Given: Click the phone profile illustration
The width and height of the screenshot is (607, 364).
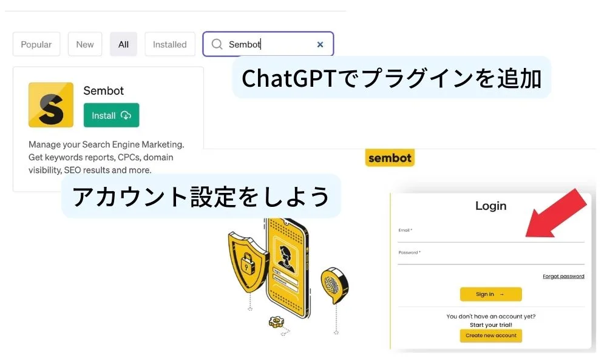Looking at the screenshot, I should pos(287,268).
